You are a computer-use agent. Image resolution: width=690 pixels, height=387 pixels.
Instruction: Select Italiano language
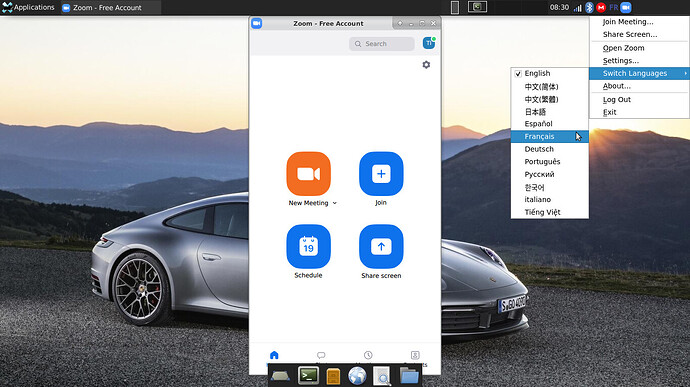(550, 199)
